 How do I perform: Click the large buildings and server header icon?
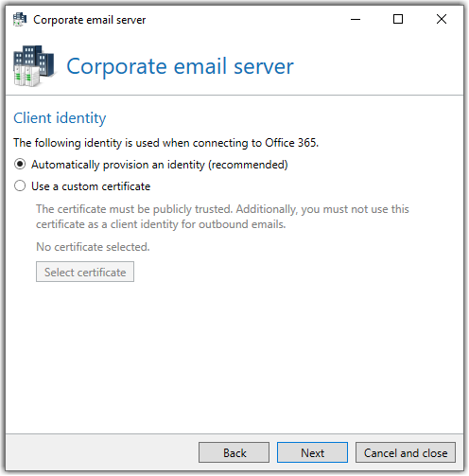pyautogui.click(x=34, y=66)
